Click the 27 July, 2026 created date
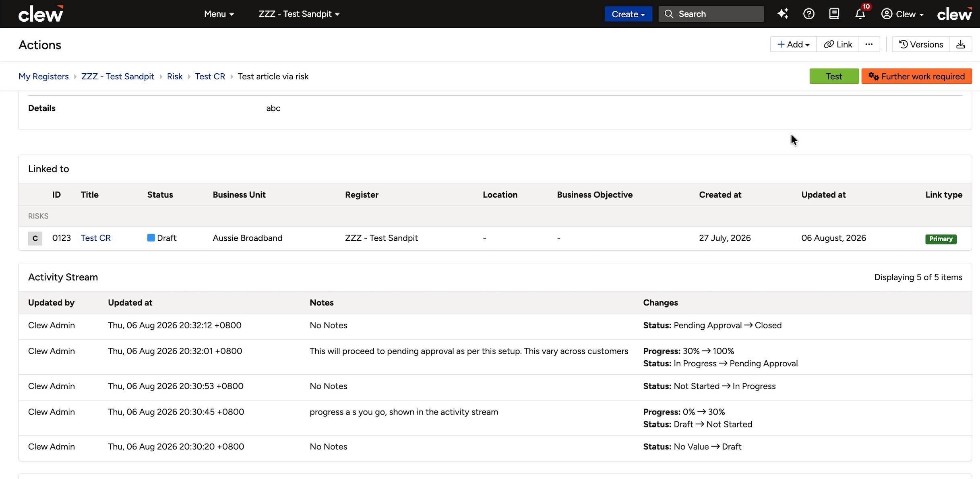The height and width of the screenshot is (479, 980). [x=725, y=238]
